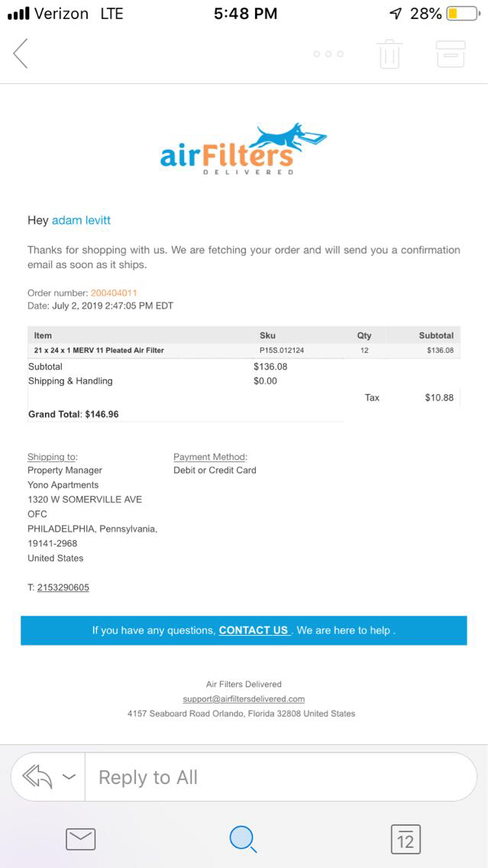Open the CONTACT US link
488x868 pixels.
pyautogui.click(x=254, y=630)
